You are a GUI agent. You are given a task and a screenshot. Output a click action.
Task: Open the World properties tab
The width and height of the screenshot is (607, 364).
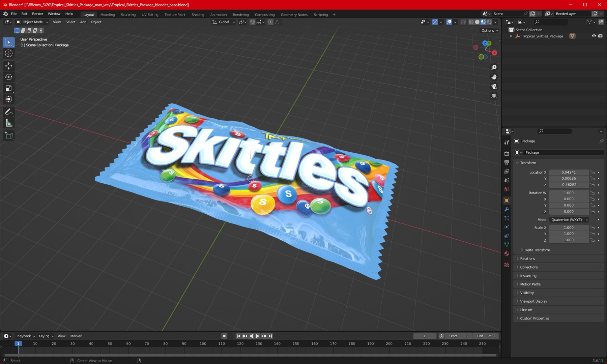click(507, 189)
